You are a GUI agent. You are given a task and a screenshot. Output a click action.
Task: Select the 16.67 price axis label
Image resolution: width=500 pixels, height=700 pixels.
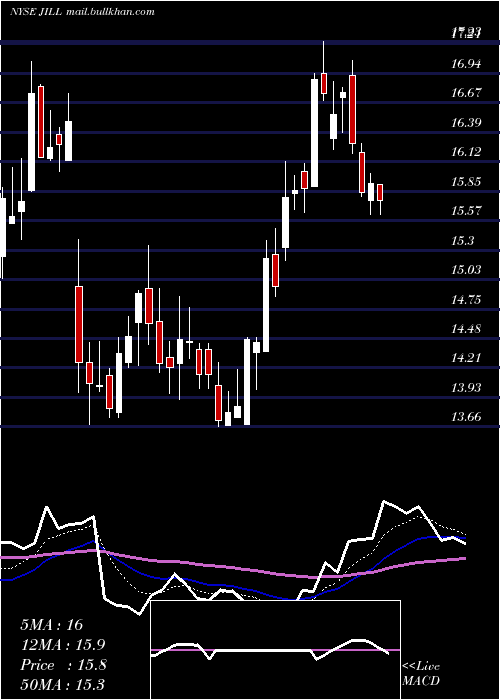[x=466, y=93]
